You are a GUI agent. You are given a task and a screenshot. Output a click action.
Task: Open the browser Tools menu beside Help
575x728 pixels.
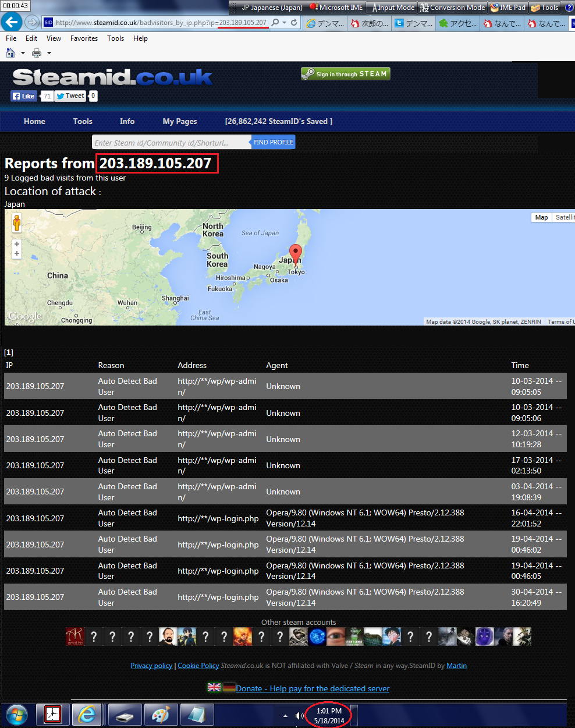[x=115, y=38]
